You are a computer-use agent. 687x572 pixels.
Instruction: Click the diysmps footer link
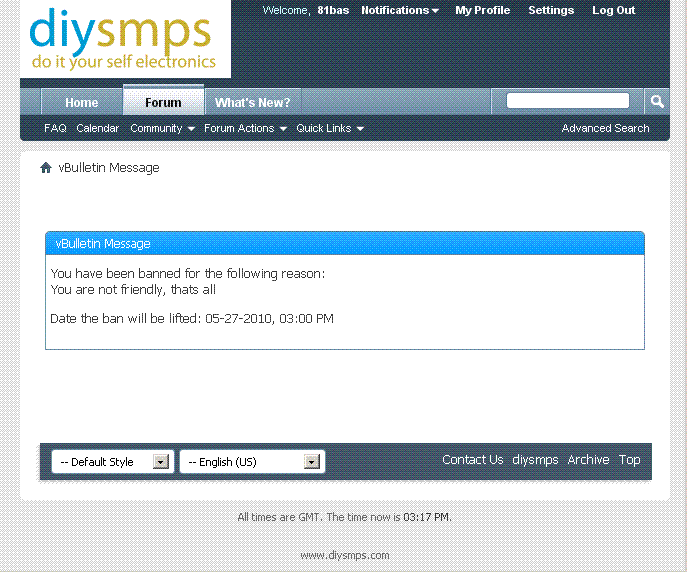tap(535, 459)
